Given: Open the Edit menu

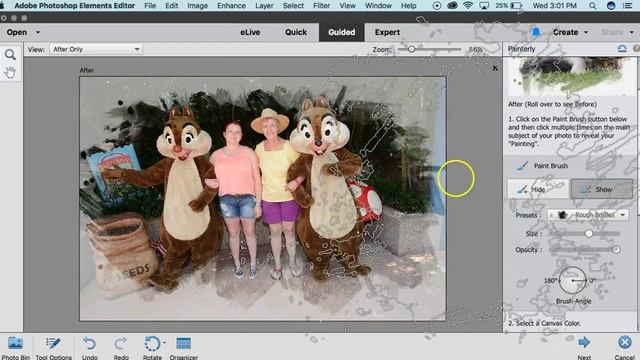Looking at the screenshot, I should coord(171,6).
